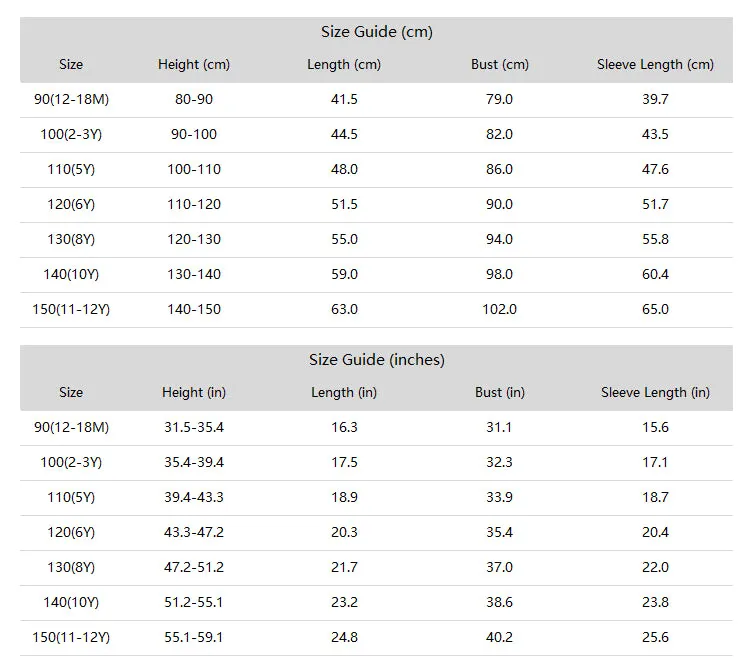Click the 47.2-51.2 height range cell
The image size is (752, 666).
click(194, 567)
